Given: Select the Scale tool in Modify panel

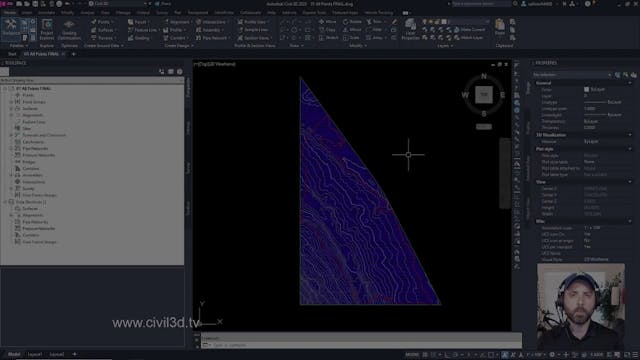Looking at the screenshot, I should click(351, 38).
